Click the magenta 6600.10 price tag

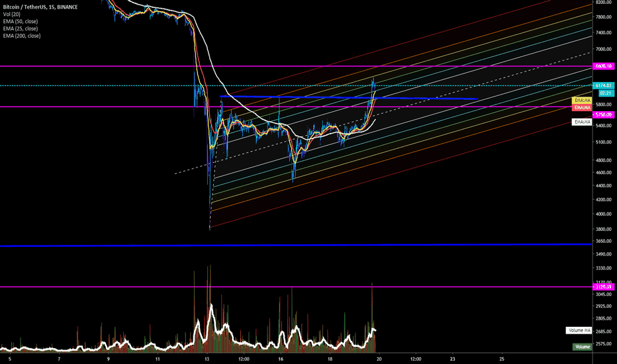(x=603, y=66)
